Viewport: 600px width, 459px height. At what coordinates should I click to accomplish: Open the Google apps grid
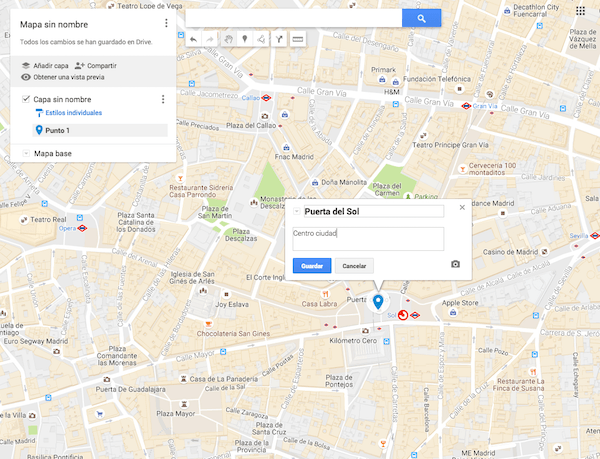point(580,11)
